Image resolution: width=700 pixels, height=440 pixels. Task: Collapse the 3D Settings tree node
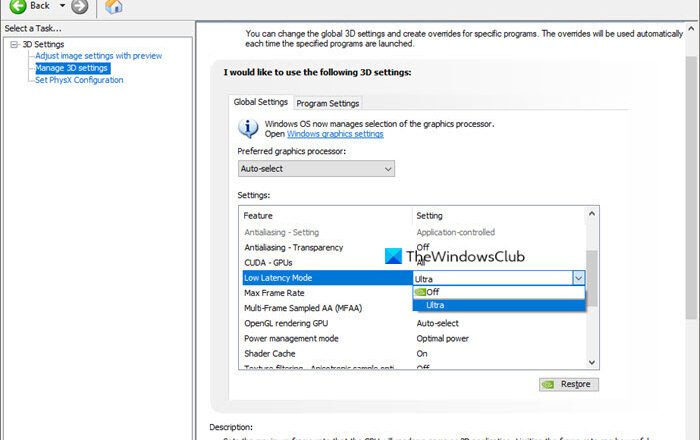click(14, 44)
